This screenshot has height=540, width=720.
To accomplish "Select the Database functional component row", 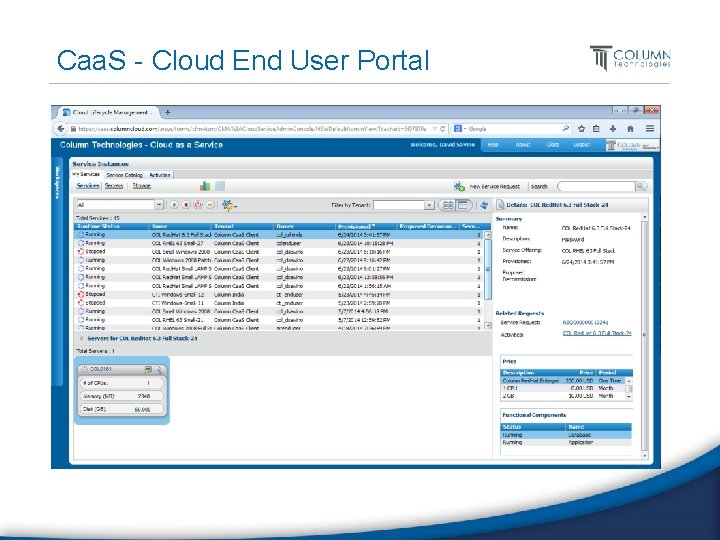I will tap(566, 435).
